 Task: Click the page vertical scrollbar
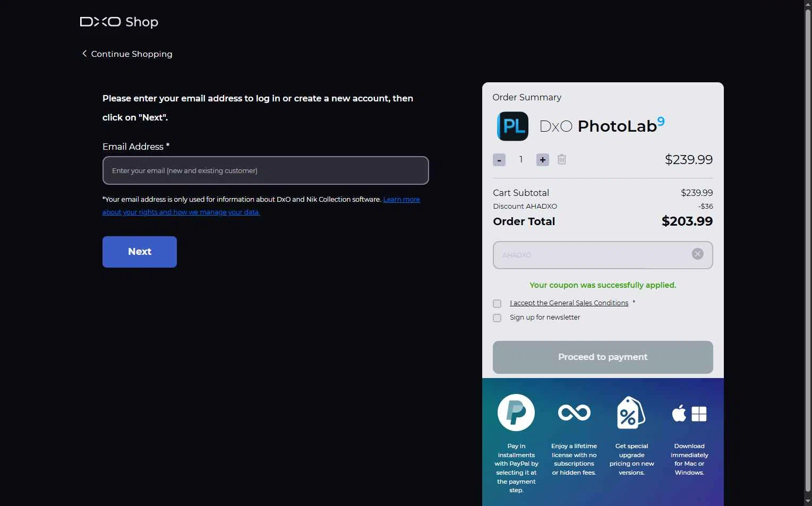pyautogui.click(x=808, y=250)
